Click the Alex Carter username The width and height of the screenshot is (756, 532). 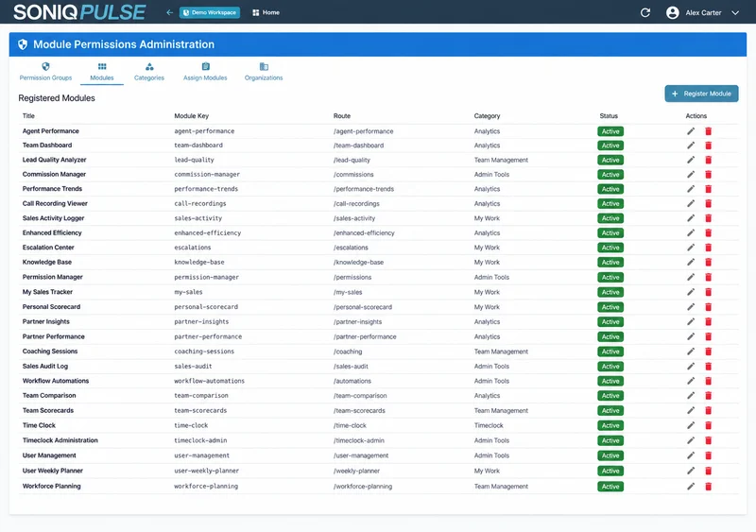pos(703,12)
